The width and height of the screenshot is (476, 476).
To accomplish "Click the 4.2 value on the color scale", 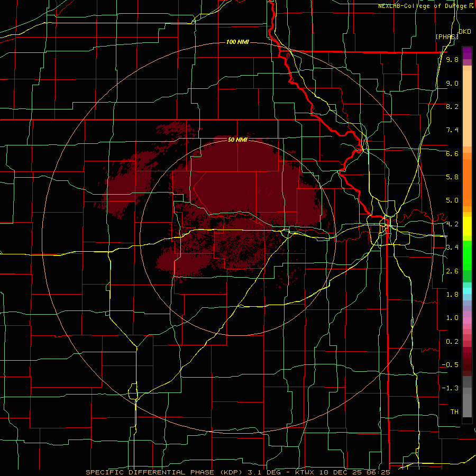I will pyautogui.click(x=452, y=224).
